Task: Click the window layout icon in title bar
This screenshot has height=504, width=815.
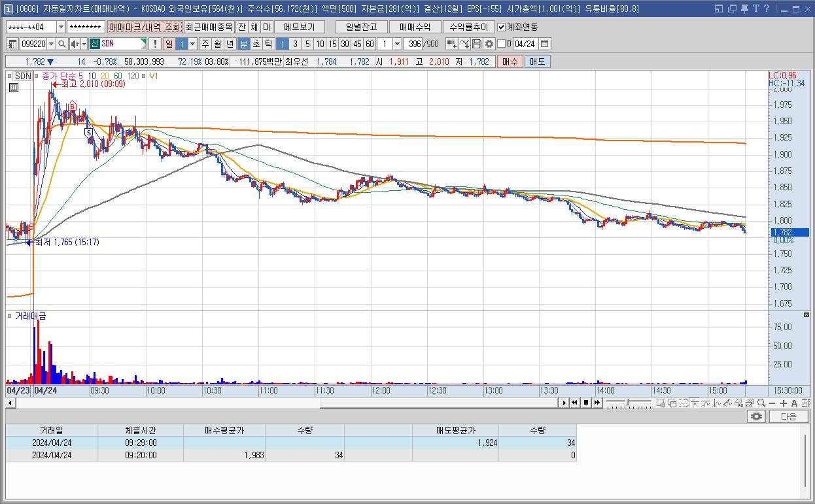Action: tap(720, 8)
